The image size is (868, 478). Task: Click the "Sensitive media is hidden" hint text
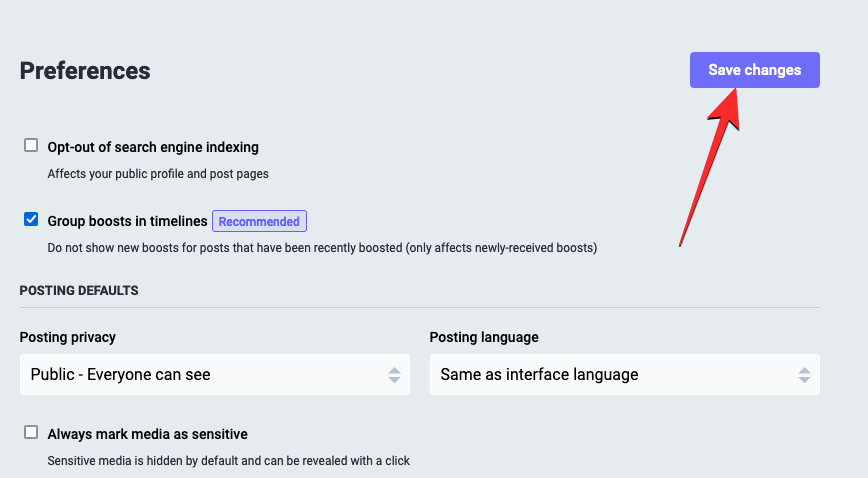tap(228, 461)
